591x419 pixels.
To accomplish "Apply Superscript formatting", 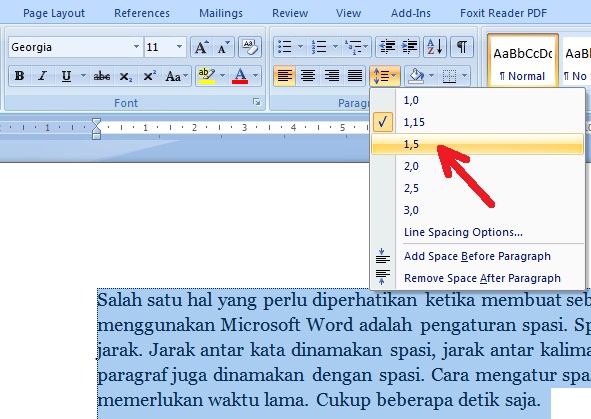I will pyautogui.click(x=149, y=76).
